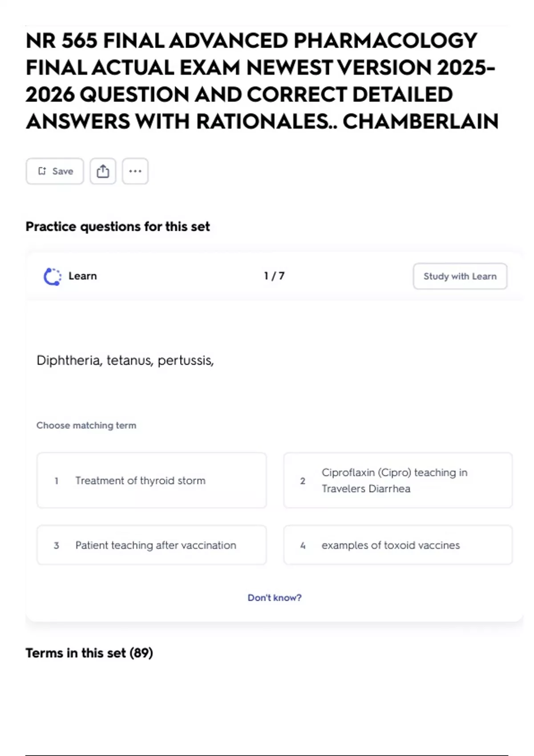
Task: Click the 'Practice questions for this set' heading
Action: tap(117, 226)
